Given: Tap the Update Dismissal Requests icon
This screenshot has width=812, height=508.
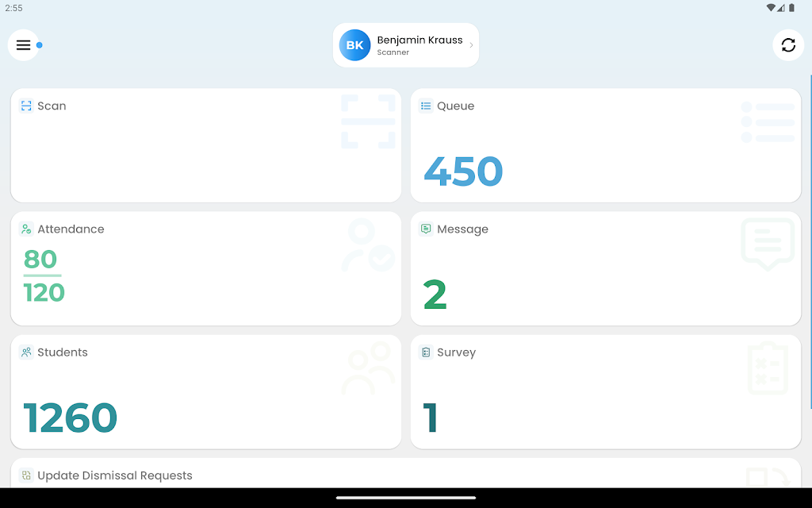Looking at the screenshot, I should [26, 475].
